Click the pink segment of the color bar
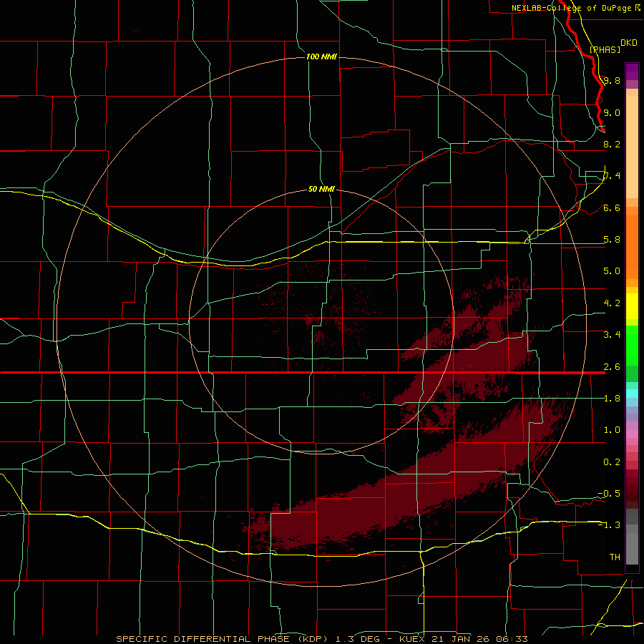 pos(632,434)
